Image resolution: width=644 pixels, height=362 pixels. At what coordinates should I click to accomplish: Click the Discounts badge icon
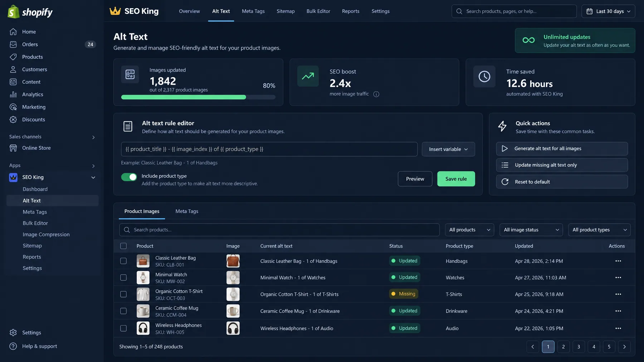pyautogui.click(x=13, y=119)
